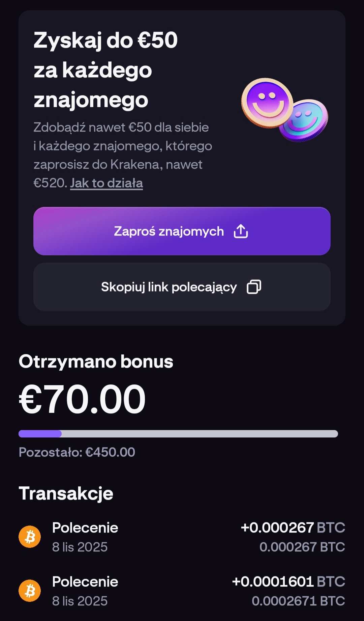364x621 pixels.
Task: Open the "Jak to działa" link
Action: (x=107, y=183)
